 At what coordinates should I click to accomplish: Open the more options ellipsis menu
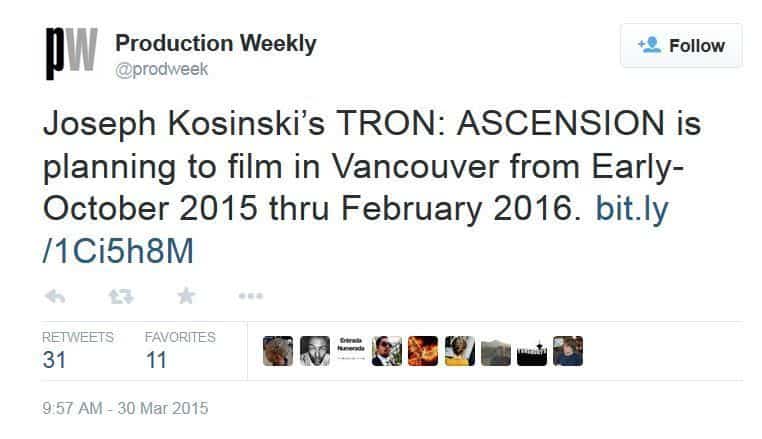coord(251,296)
